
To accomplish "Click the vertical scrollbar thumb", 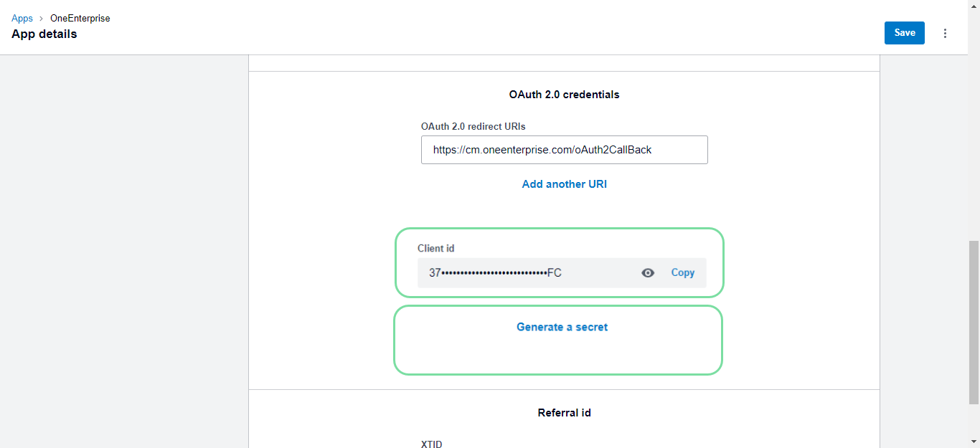I will pyautogui.click(x=974, y=323).
